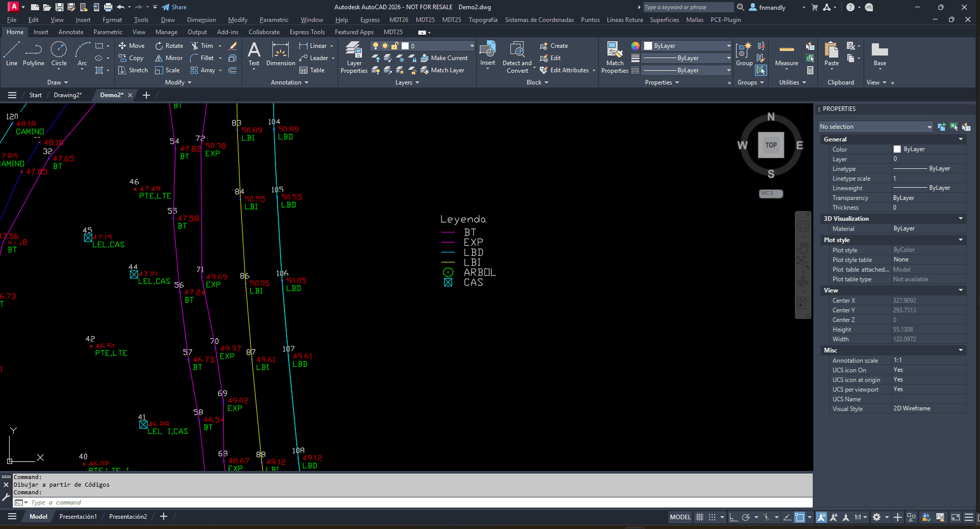Image resolution: width=980 pixels, height=529 pixels.
Task: Toggle grid display in status bar
Action: coord(700,517)
